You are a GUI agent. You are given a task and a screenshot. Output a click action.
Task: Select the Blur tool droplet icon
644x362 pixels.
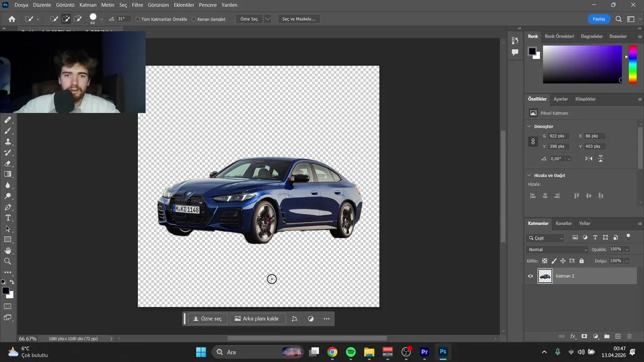click(8, 185)
